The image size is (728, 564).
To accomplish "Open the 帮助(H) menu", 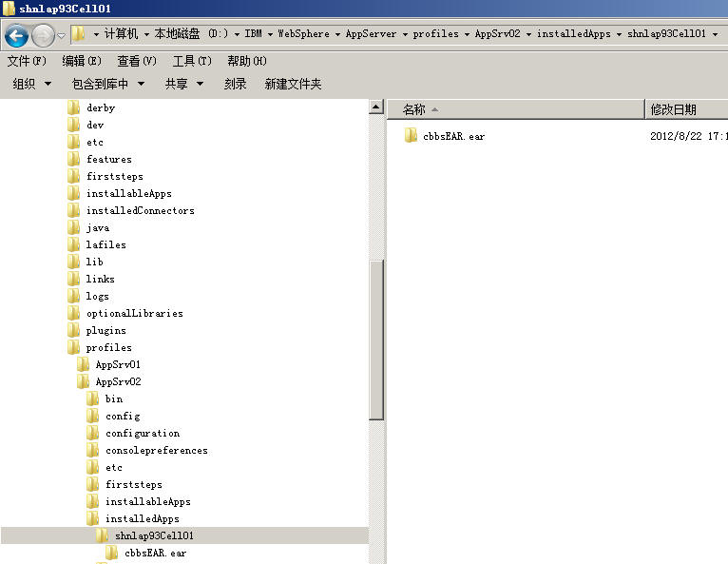I will click(x=246, y=61).
